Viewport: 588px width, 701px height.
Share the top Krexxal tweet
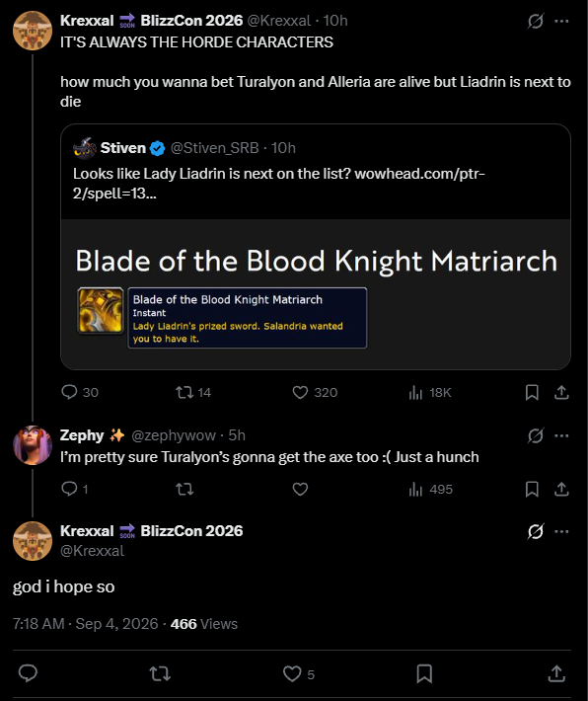561,392
